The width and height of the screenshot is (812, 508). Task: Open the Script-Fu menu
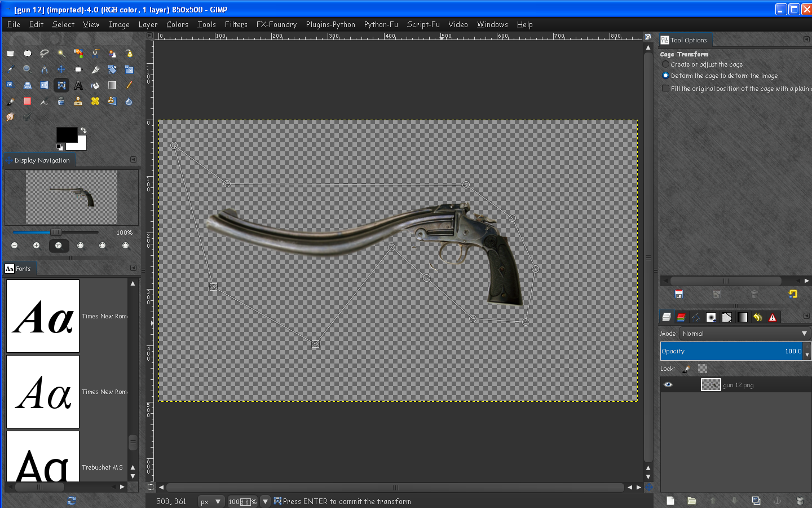click(x=423, y=24)
